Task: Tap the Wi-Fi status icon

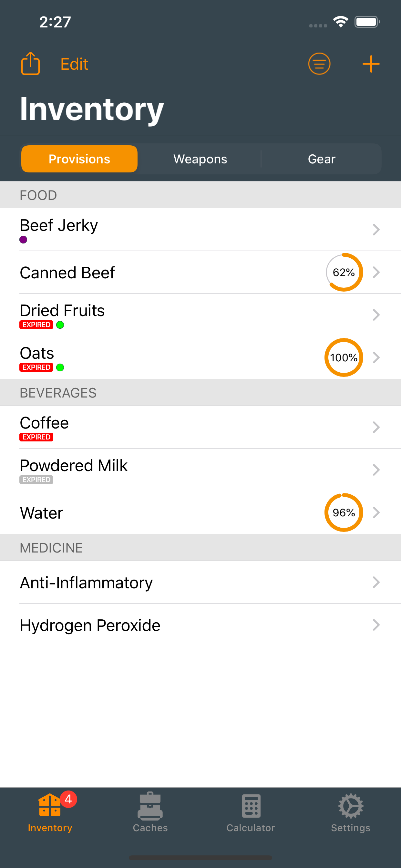Action: tap(340, 22)
